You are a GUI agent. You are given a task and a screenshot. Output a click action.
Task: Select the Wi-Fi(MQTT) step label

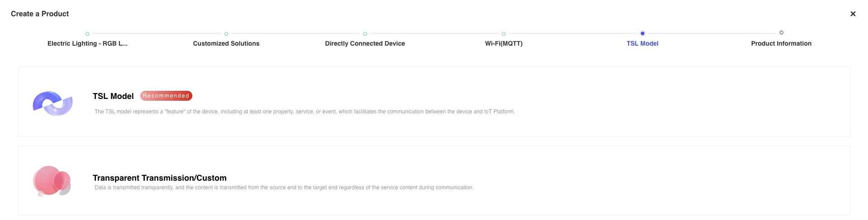click(x=504, y=43)
